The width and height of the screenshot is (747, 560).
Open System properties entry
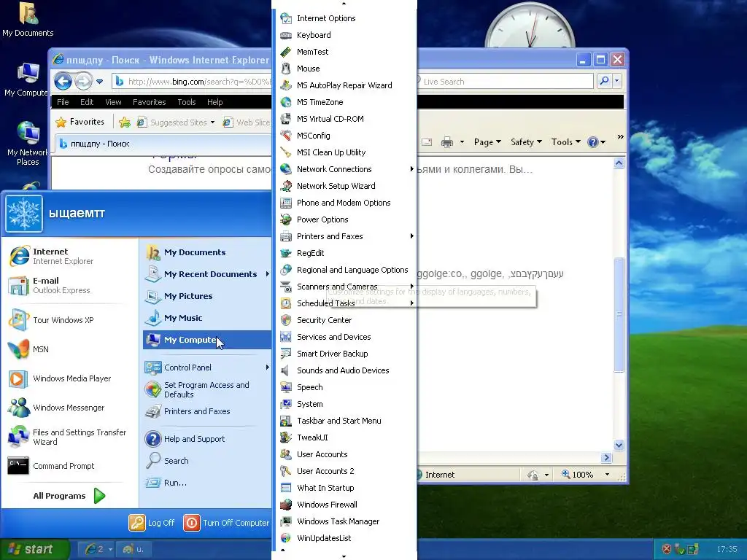pyautogui.click(x=344, y=404)
